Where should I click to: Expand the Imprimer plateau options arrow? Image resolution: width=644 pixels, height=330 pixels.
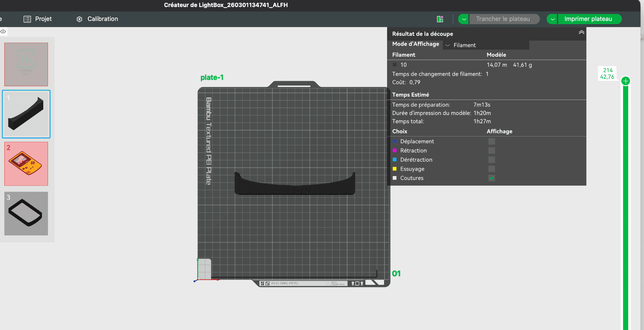pos(552,19)
